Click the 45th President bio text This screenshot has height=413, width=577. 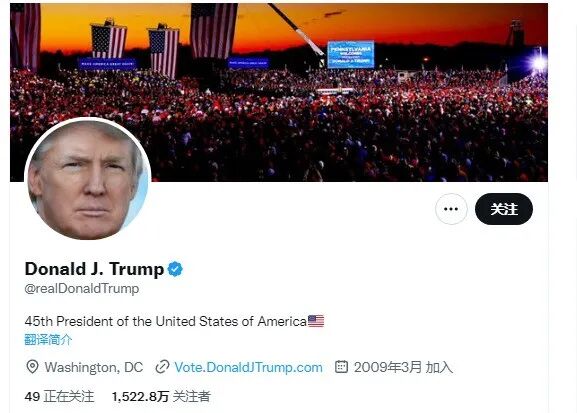pos(166,321)
